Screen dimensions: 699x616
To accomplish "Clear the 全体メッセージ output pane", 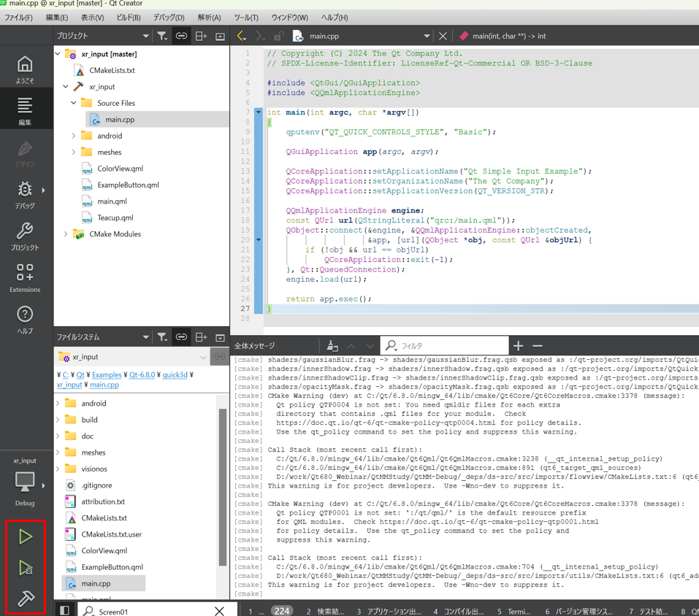I will point(332,346).
